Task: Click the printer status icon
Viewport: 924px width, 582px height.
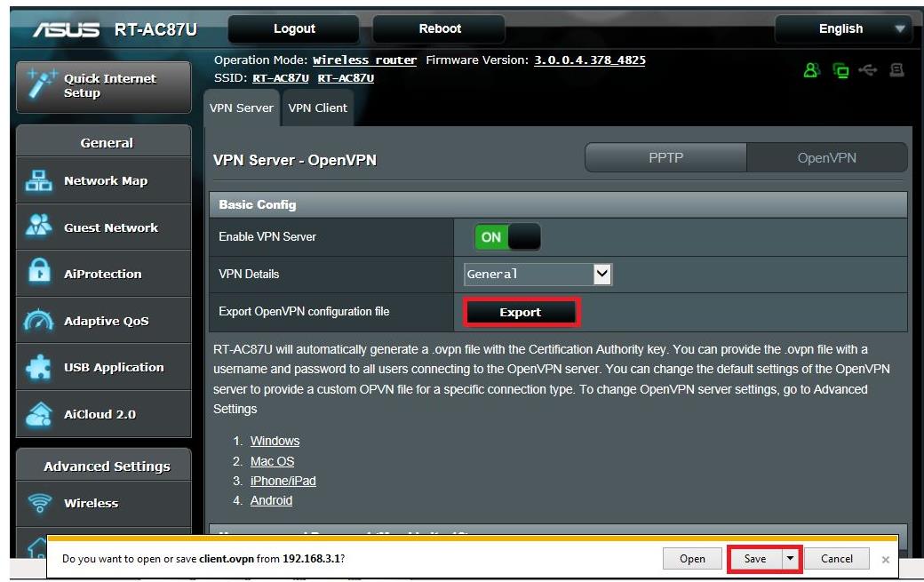Action: 896,70
